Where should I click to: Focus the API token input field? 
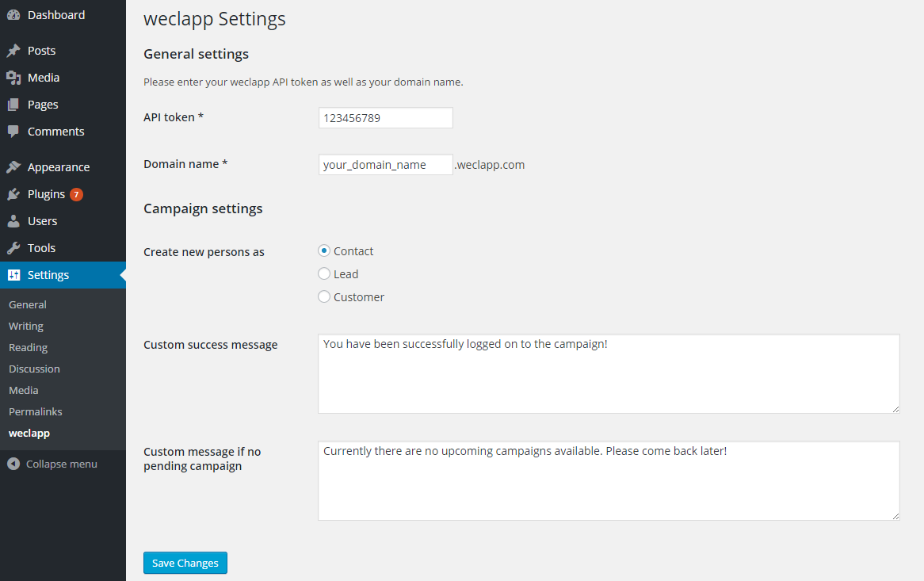pyautogui.click(x=385, y=118)
